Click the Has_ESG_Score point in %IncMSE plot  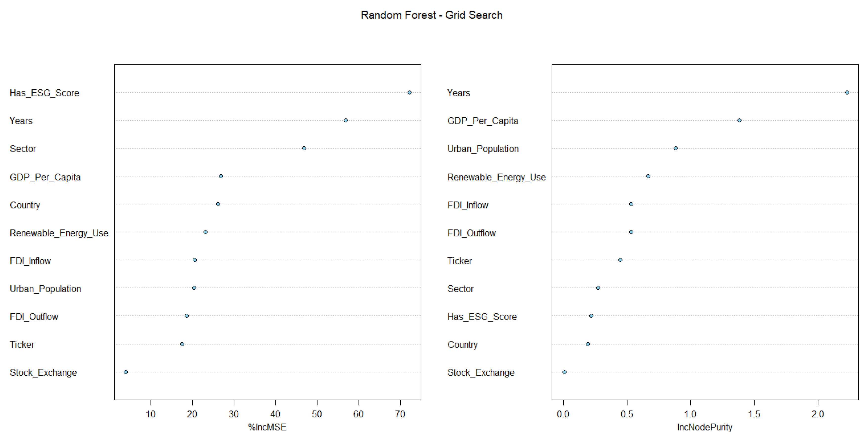pyautogui.click(x=409, y=93)
